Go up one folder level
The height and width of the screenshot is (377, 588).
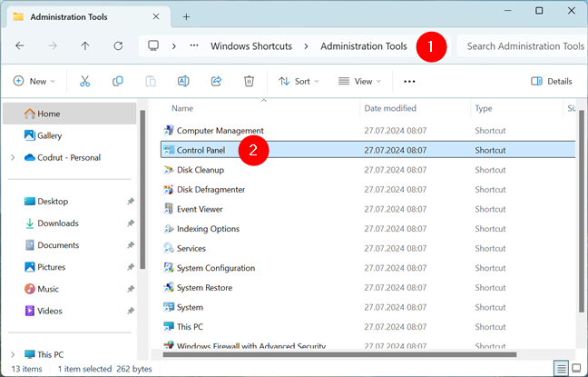point(85,45)
